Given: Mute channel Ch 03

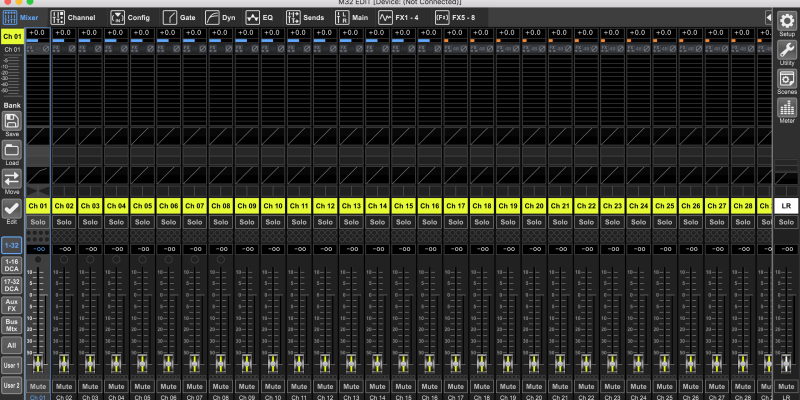Looking at the screenshot, I should click(x=90, y=385).
